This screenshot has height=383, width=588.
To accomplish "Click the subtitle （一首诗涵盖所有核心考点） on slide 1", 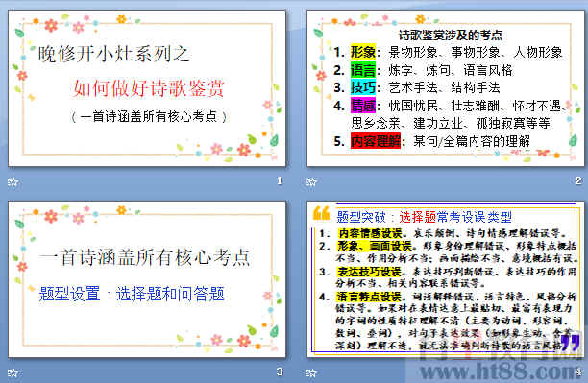I will tap(149, 117).
